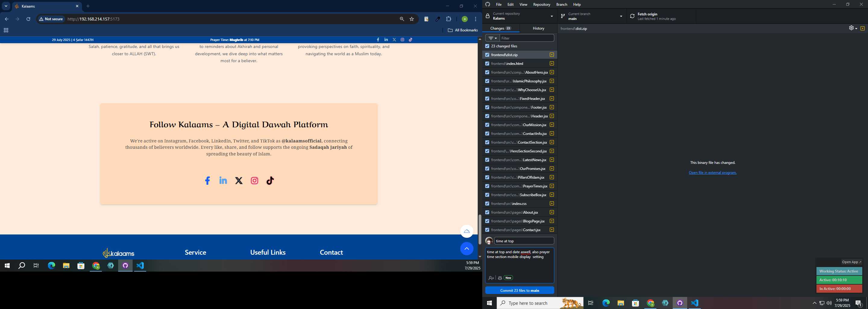Open File Explorer from the right taskbar
The width and height of the screenshot is (868, 309).
(621, 303)
